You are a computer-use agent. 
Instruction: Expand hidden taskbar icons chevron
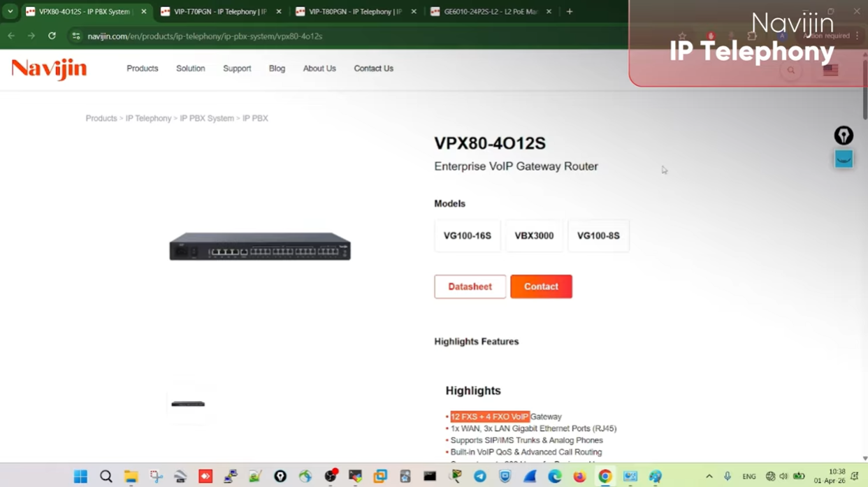point(709,477)
